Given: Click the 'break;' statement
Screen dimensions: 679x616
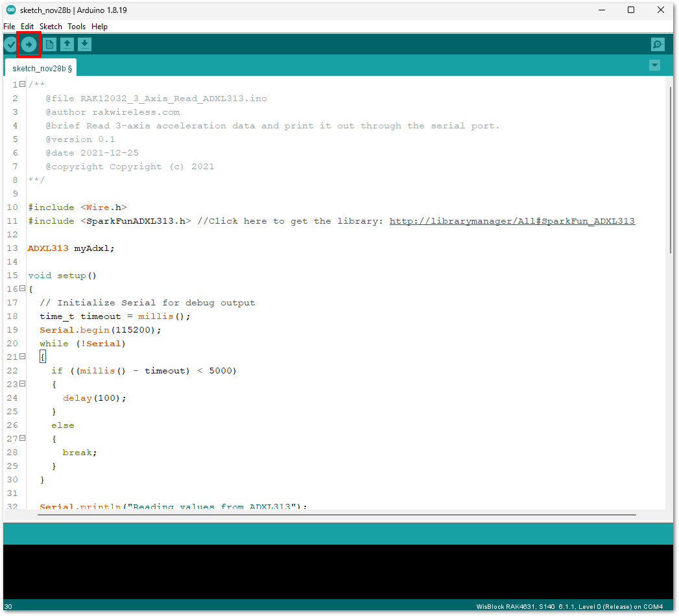Looking at the screenshot, I should click(80, 453).
